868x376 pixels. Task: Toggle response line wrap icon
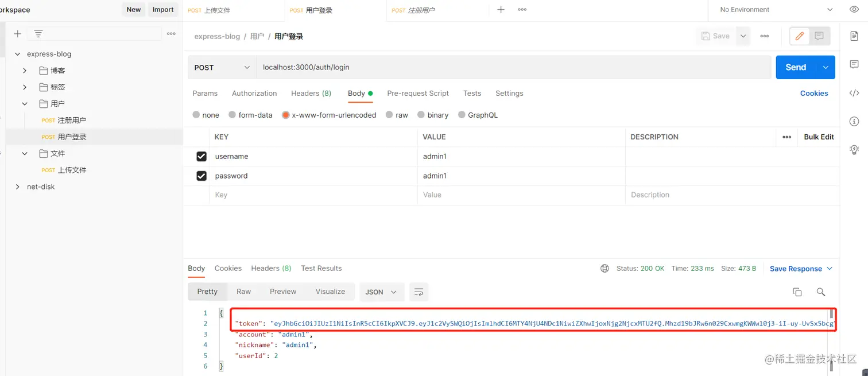pos(418,292)
